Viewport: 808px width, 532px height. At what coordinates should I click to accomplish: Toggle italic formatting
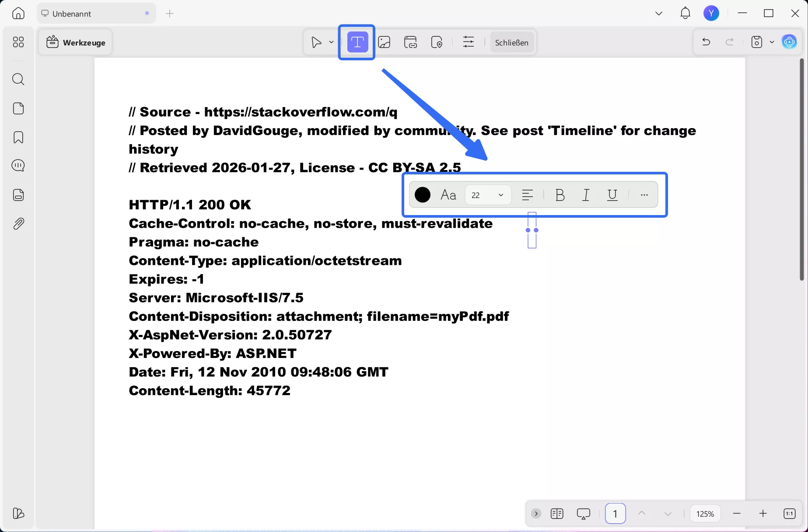coord(586,195)
